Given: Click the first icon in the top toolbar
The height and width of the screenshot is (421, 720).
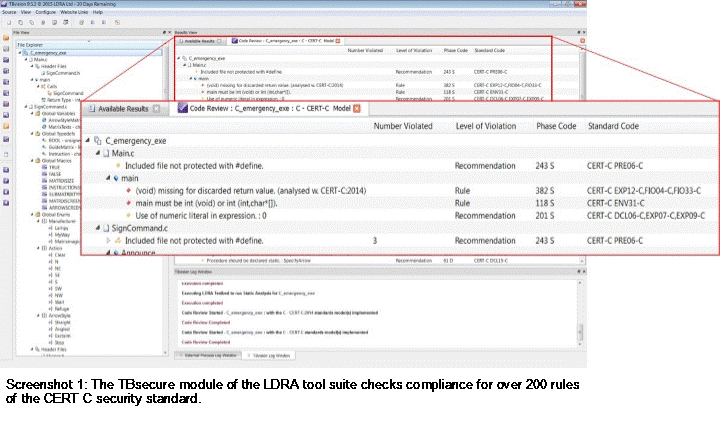Looking at the screenshot, I should (9, 22).
